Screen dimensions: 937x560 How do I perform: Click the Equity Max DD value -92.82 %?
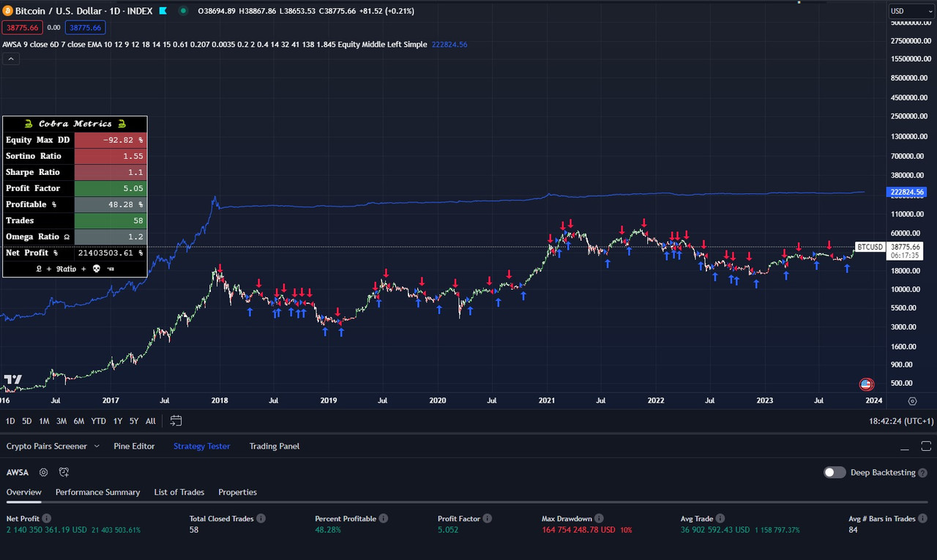111,140
